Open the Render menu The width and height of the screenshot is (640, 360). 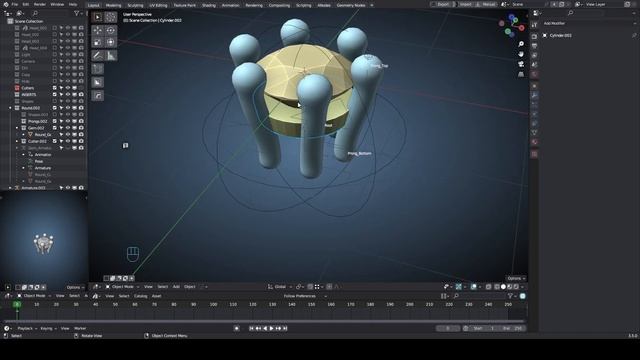(40, 4)
